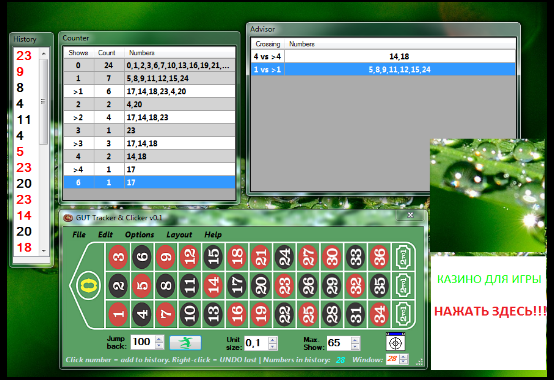
Task: Open the File menu
Action: (x=79, y=234)
